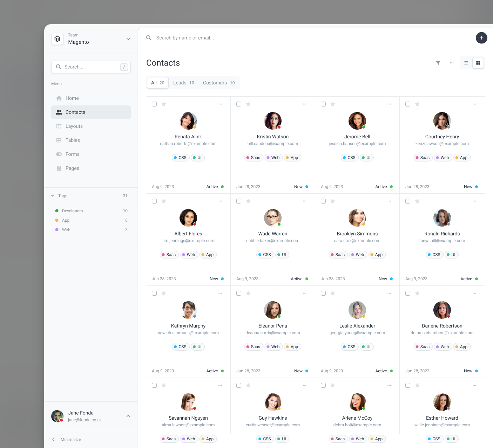The width and height of the screenshot is (493, 448).
Task: Check the checkbox on Renata Alink's card
Action: 154,104
